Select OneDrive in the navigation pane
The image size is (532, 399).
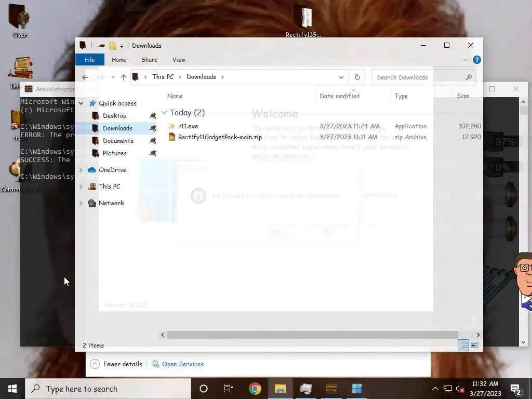pyautogui.click(x=112, y=170)
